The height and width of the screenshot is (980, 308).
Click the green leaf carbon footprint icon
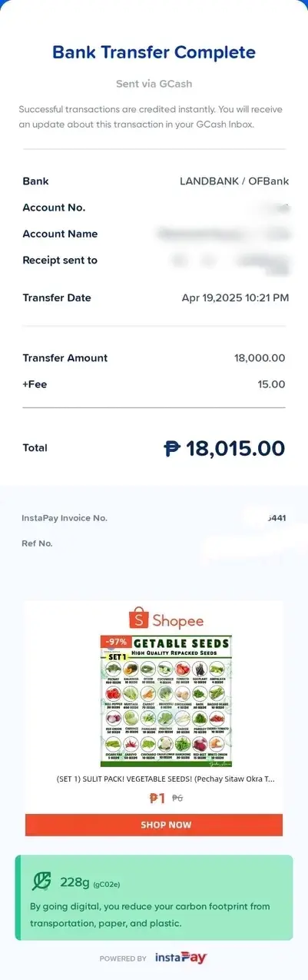pos(41,882)
